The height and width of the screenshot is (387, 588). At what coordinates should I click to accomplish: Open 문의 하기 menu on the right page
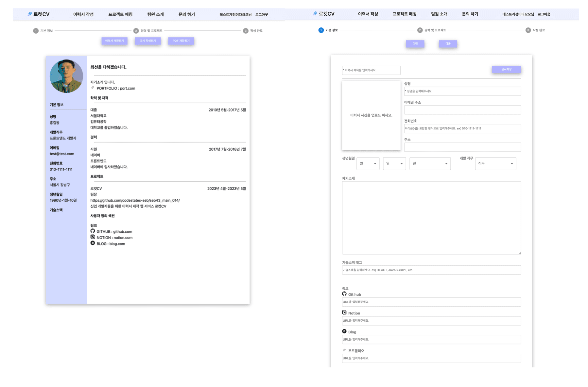[x=470, y=14]
